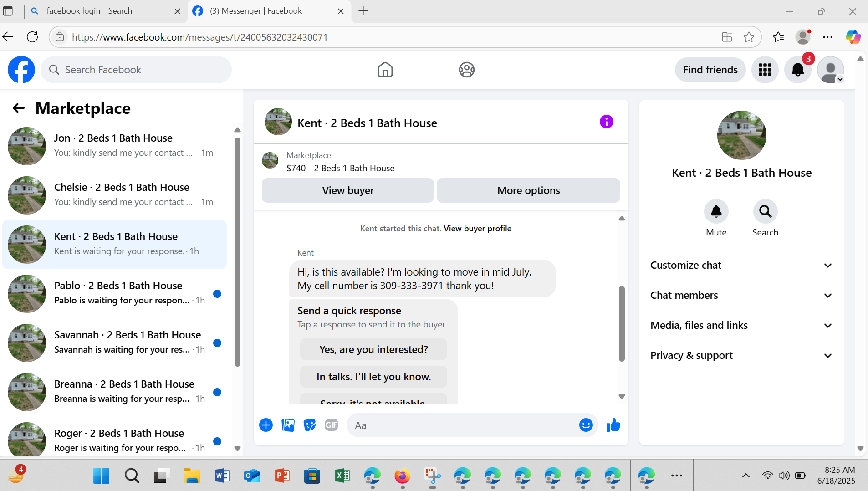Open Pablo 2 Beds 1 Bath chat
This screenshot has width=868, height=491.
[115, 293]
